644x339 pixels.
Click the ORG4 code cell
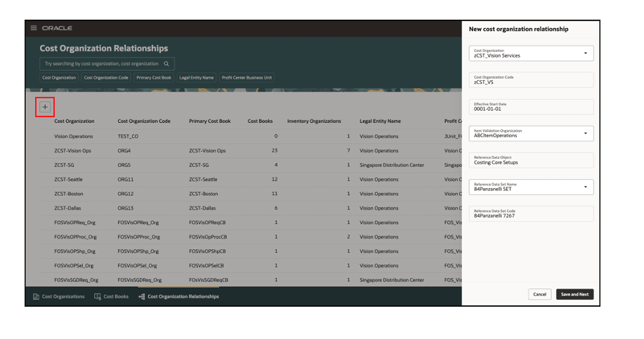[124, 151]
